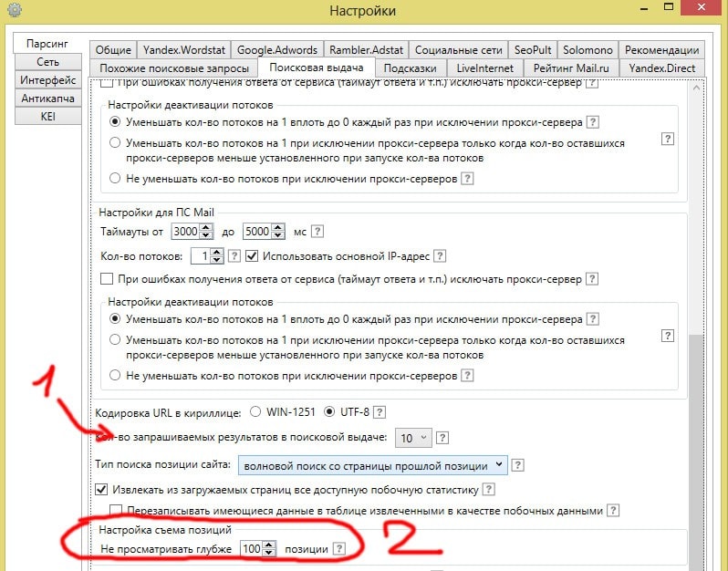Open the Google.Adwords tab

(x=277, y=49)
